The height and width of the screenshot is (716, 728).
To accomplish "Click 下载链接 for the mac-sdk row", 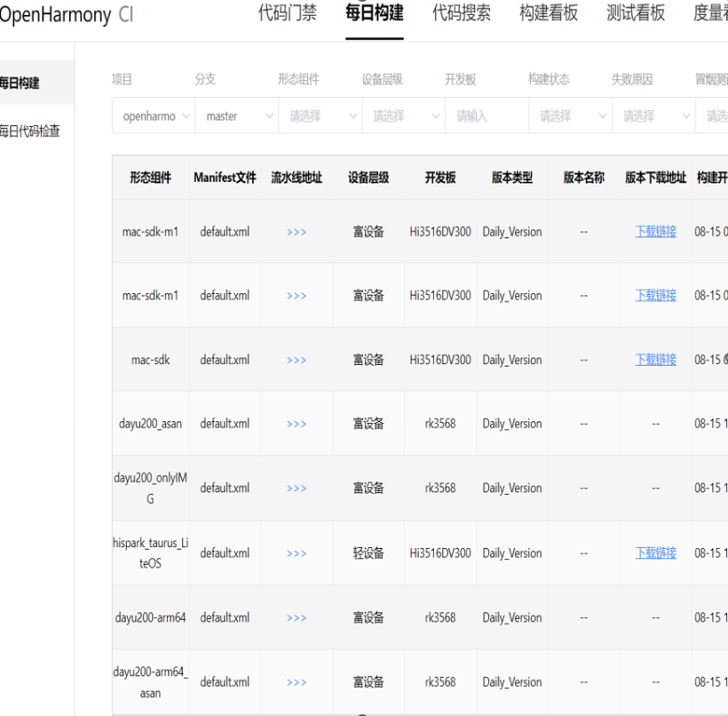I will [655, 360].
